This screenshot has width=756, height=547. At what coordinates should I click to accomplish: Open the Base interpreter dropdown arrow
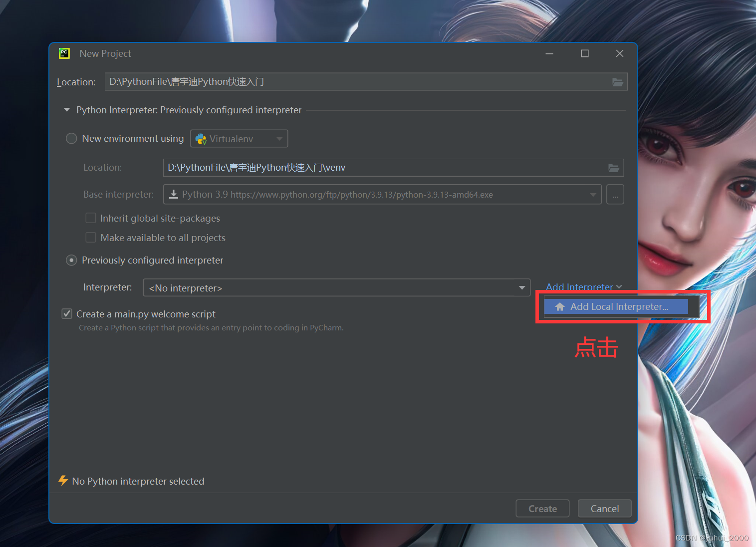(593, 195)
